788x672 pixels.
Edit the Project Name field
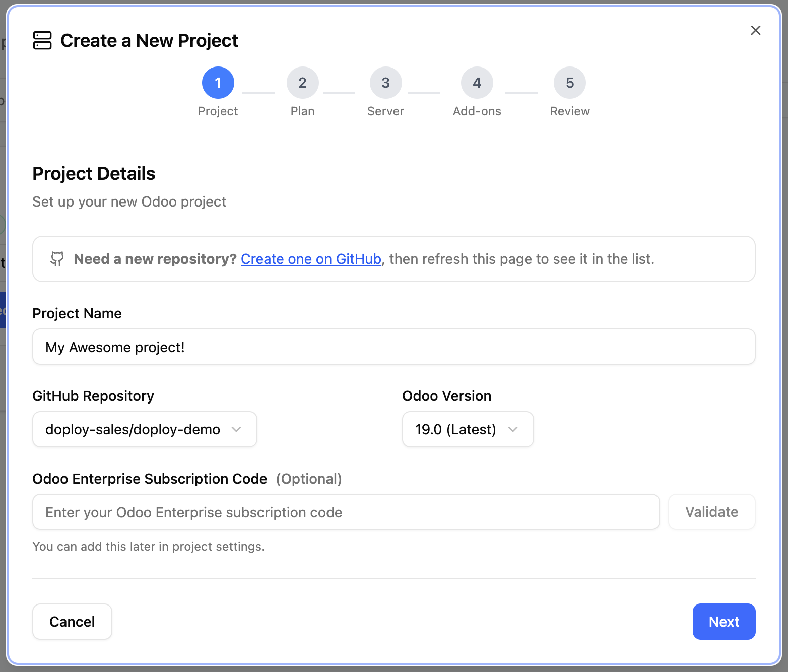[x=394, y=347]
